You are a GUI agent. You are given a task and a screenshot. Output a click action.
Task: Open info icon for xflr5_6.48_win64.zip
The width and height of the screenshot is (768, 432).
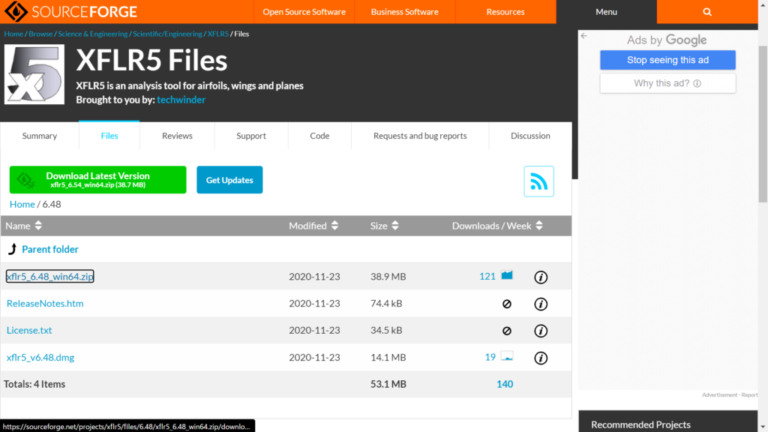click(541, 276)
